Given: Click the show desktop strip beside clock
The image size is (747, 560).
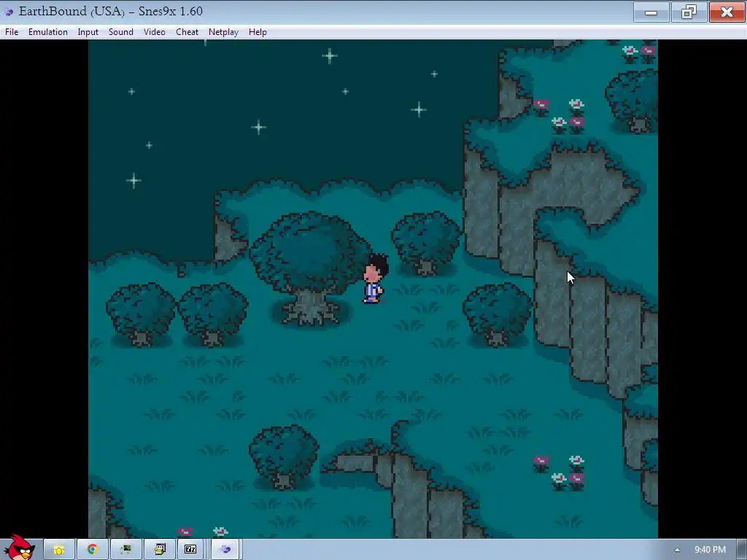Looking at the screenshot, I should 741,550.
